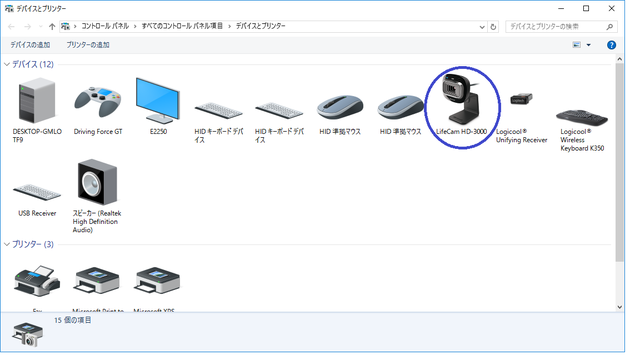
Task: Open the help question mark icon
Action: tap(611, 45)
